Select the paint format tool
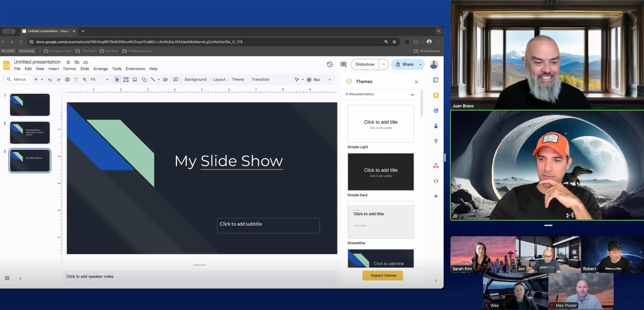This screenshot has width=644, height=310. coord(76,80)
